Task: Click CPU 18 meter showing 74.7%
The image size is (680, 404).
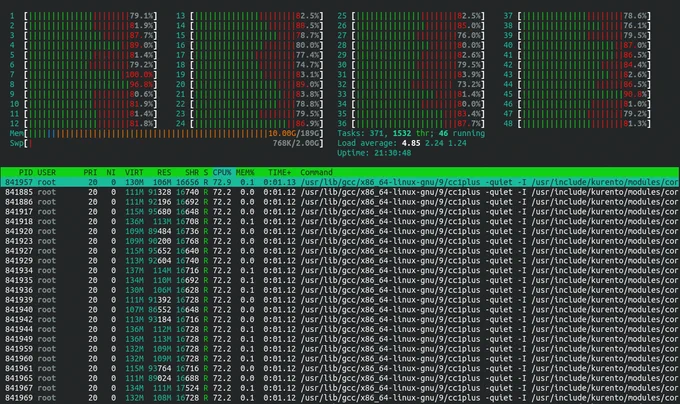Action: 250,65
